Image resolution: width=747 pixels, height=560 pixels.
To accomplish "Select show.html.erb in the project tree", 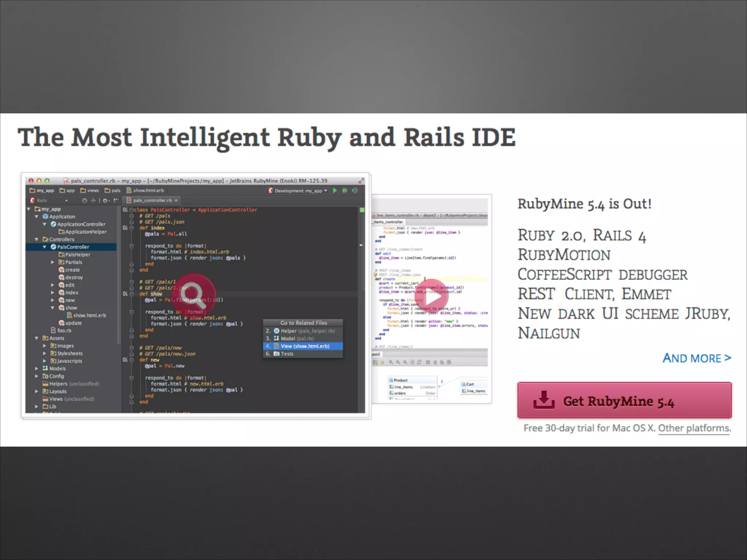I will 89,315.
